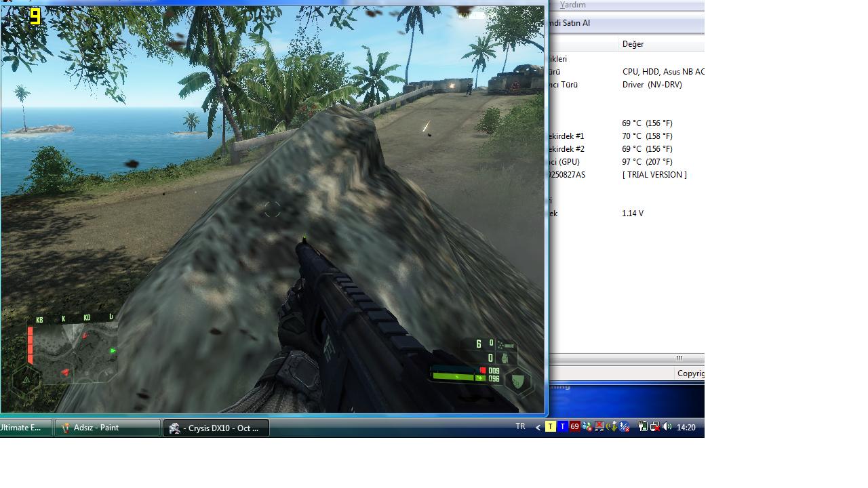868x488 pixels.
Task: Expand hidden tray icons with the arrow
Action: point(538,427)
